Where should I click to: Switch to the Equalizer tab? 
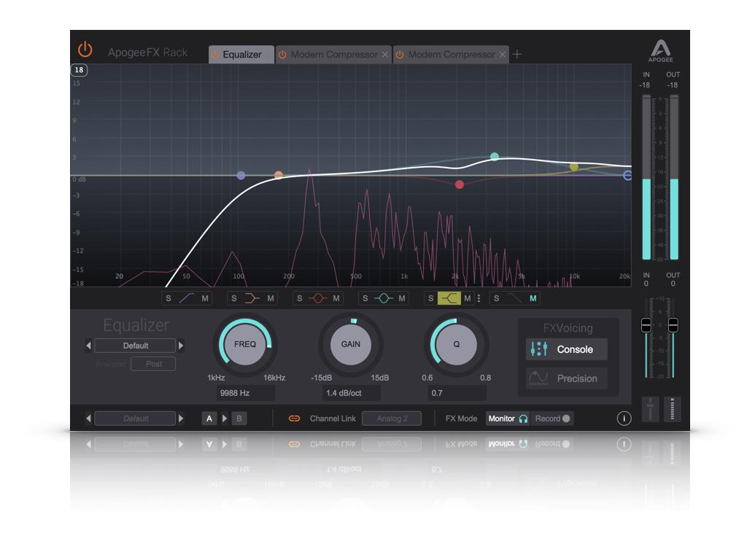click(242, 55)
